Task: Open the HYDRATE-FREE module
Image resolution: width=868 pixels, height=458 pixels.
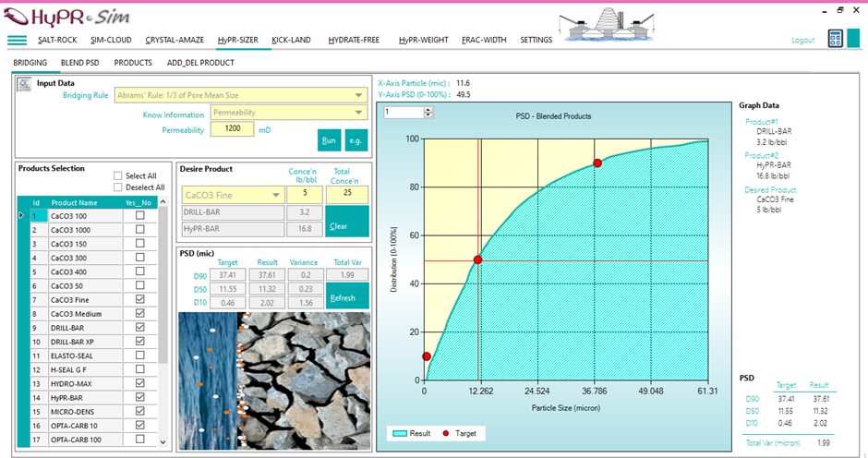Action: point(354,40)
